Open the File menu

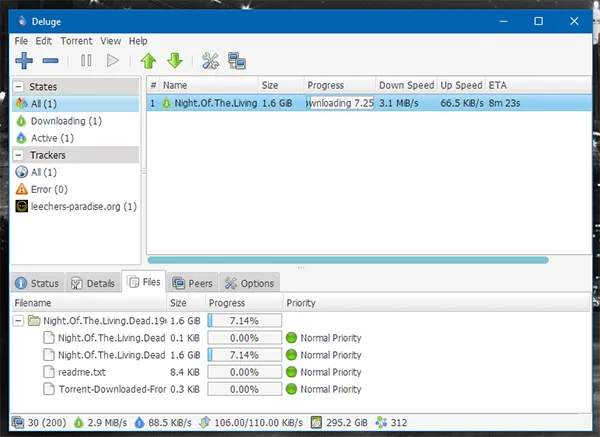21,41
